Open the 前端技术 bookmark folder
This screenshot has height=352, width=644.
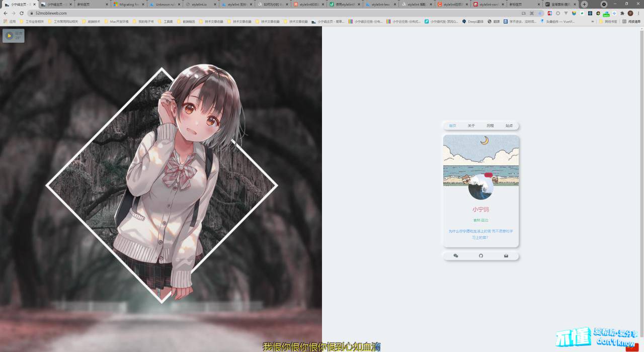click(91, 22)
